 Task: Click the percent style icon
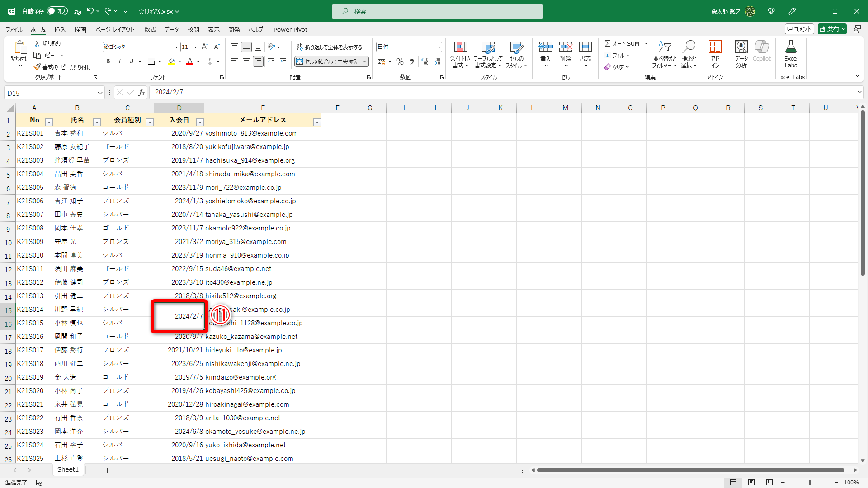400,61
